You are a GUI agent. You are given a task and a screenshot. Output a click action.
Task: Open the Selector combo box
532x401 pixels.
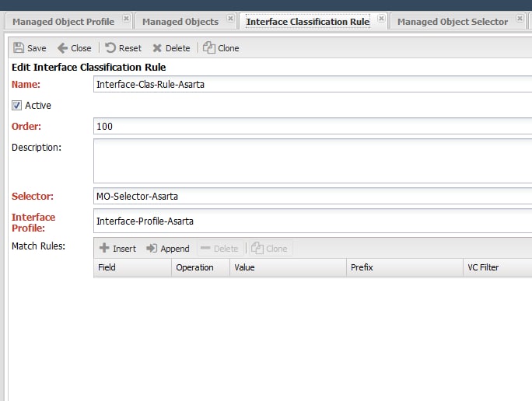pos(313,196)
